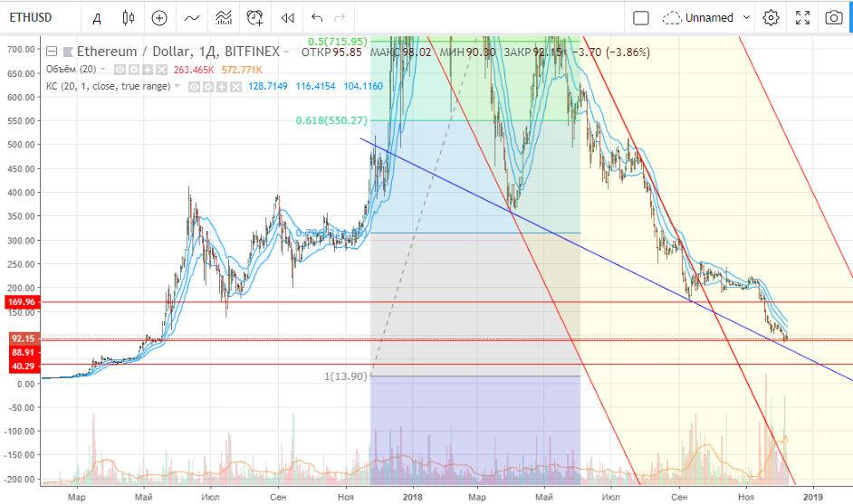Image resolution: width=853 pixels, height=504 pixels.
Task: Open the Indicators wave-line icon
Action: pos(191,17)
